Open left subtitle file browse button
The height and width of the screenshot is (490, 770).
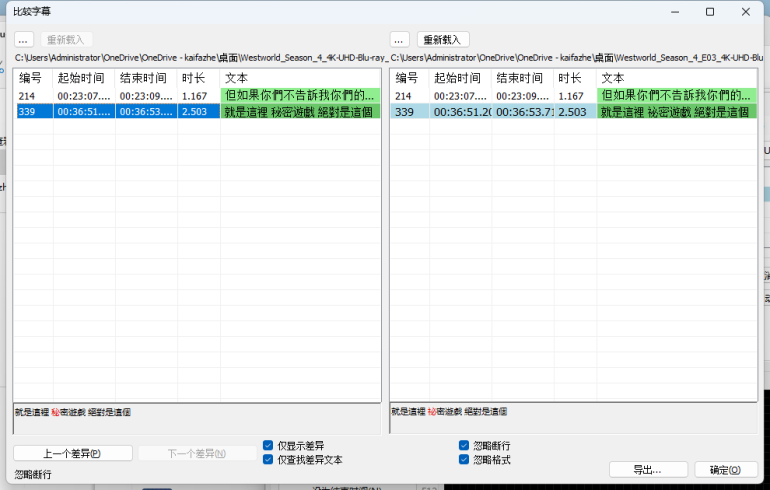point(24,40)
